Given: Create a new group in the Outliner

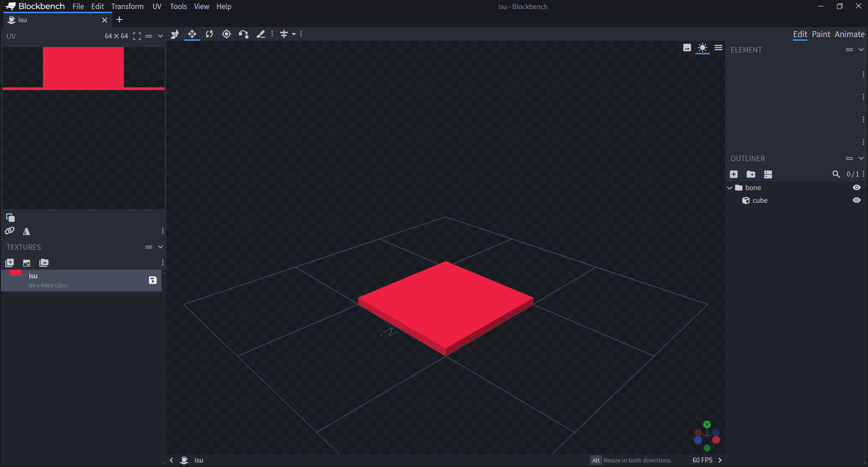Looking at the screenshot, I should tap(751, 174).
